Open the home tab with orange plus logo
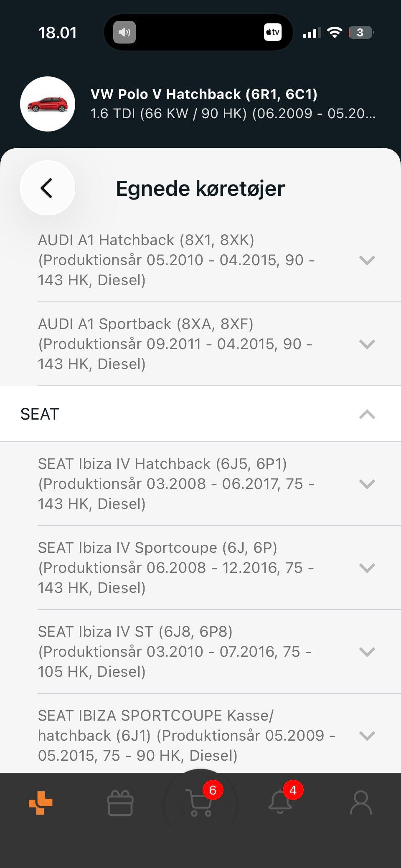The width and height of the screenshot is (401, 868). point(41,802)
